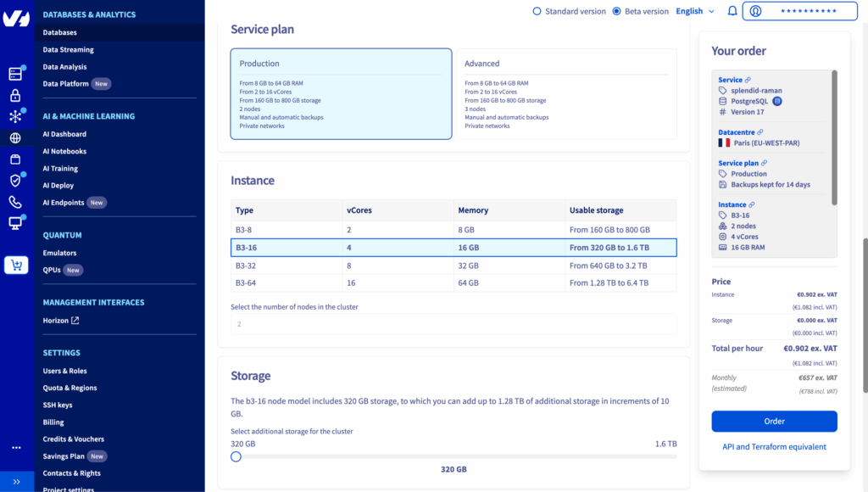
Task: Open the three-dots more options icon
Action: point(16,447)
